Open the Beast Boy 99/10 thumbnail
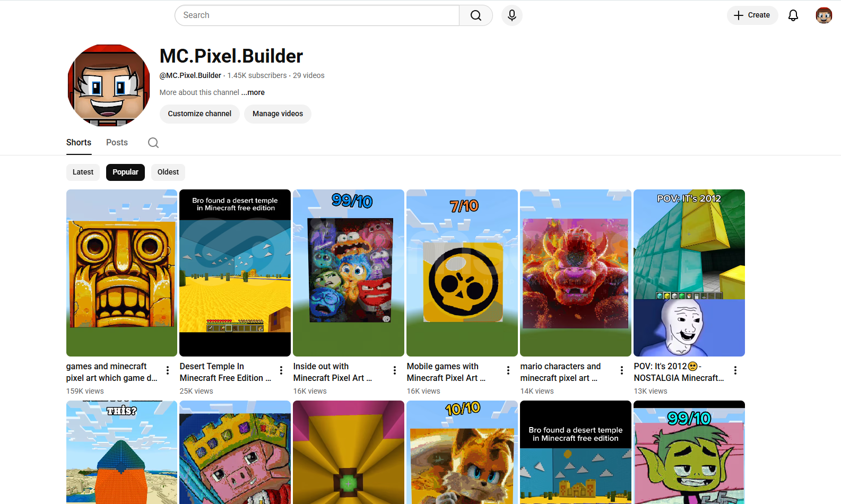 pyautogui.click(x=689, y=452)
